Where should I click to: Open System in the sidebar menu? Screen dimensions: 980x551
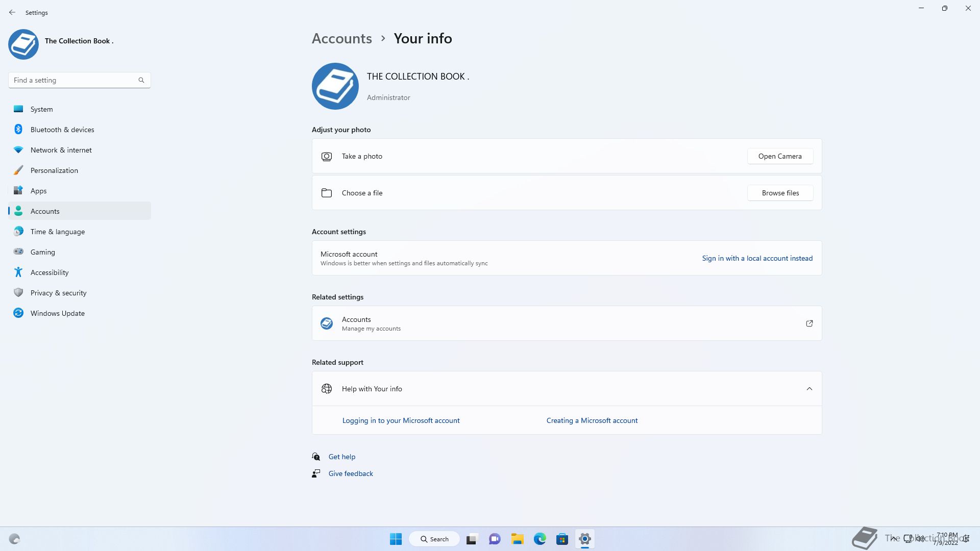pos(80,109)
